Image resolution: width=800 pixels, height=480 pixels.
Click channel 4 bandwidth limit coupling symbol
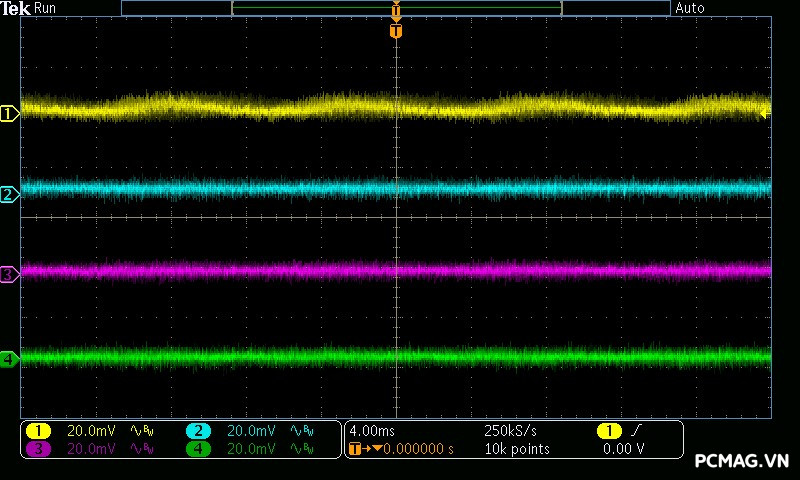tap(301, 449)
